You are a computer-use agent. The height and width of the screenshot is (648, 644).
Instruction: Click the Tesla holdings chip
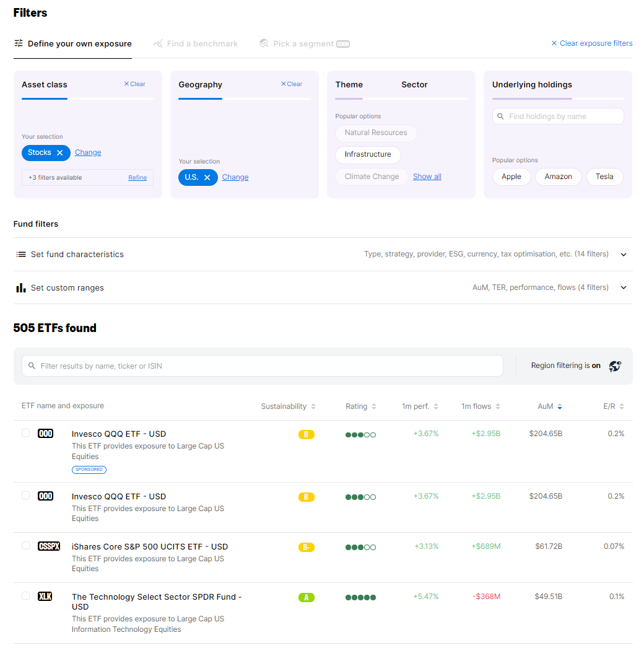604,177
